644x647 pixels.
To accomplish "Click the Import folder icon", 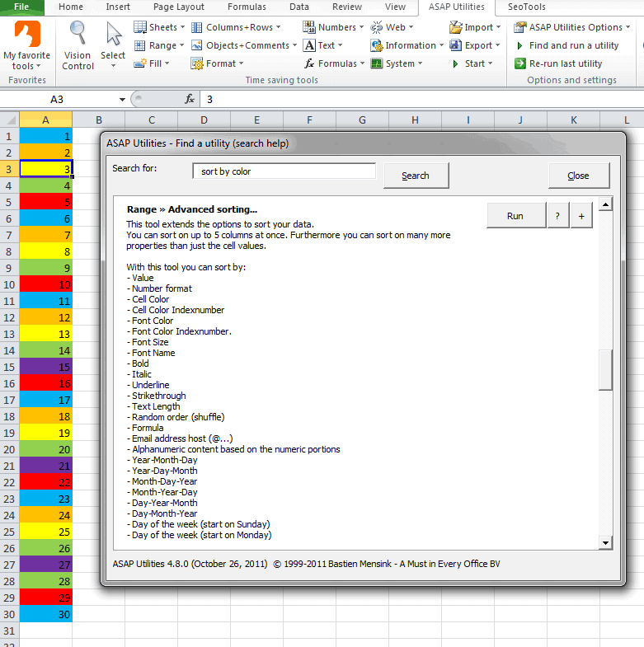I will 455,27.
